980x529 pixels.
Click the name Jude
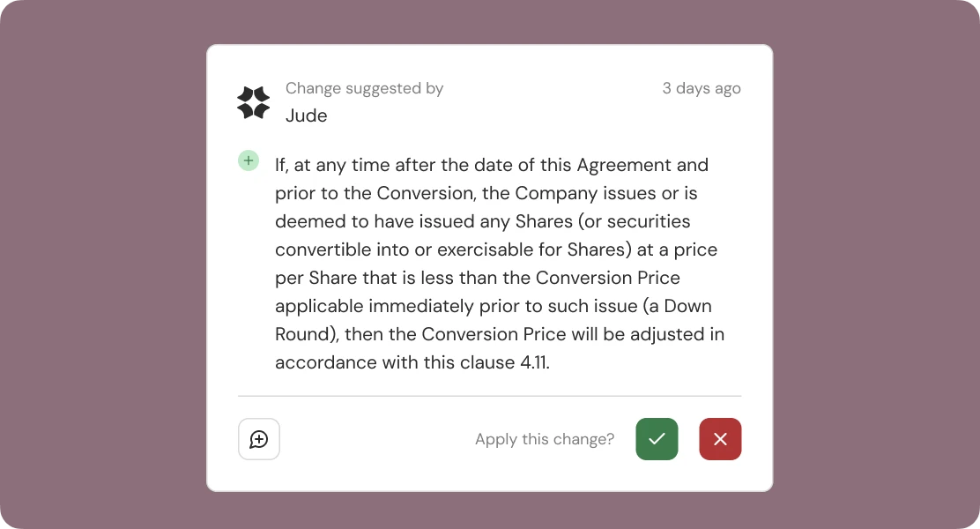pos(307,115)
